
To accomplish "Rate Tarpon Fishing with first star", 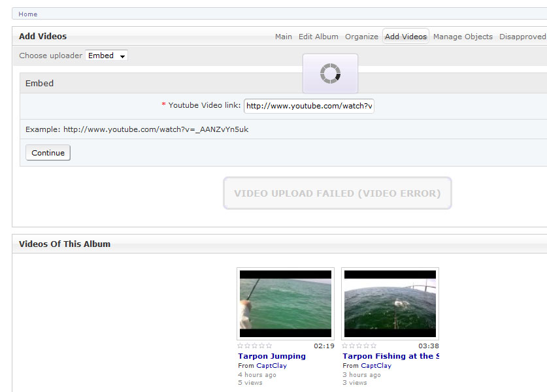I will click(344, 346).
